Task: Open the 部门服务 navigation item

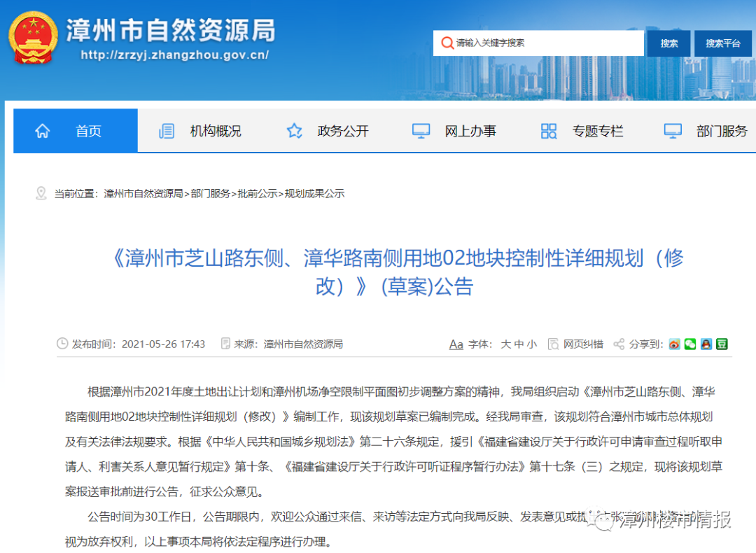Action: pos(721,131)
